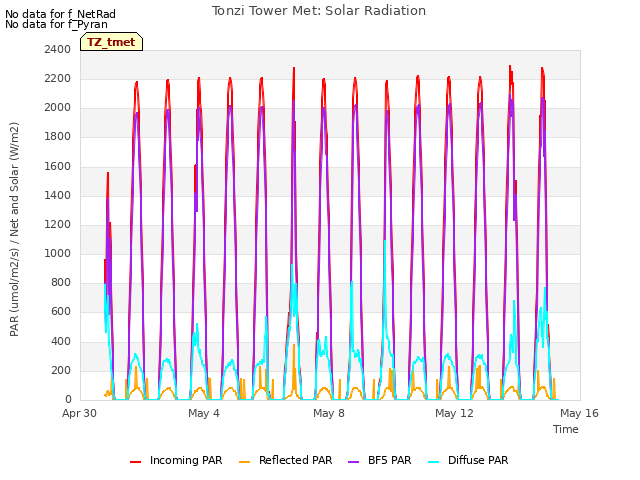Click the red Incoming PAR legend swatch
The image size is (640, 480).
[136, 462]
